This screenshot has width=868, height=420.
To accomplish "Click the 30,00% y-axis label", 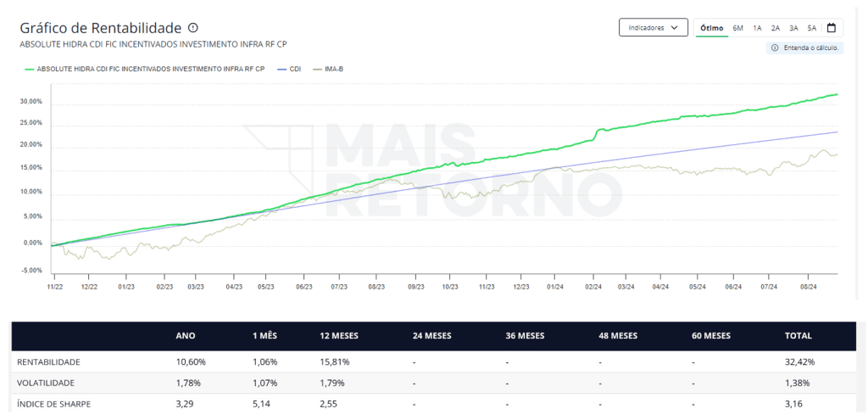I will point(31,102).
